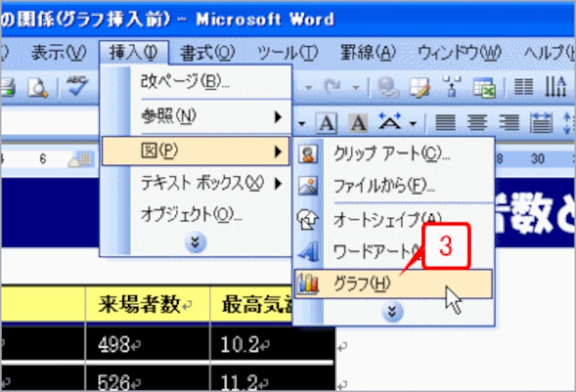Click the table cell containing 526
The image size is (576, 392).
[148, 378]
